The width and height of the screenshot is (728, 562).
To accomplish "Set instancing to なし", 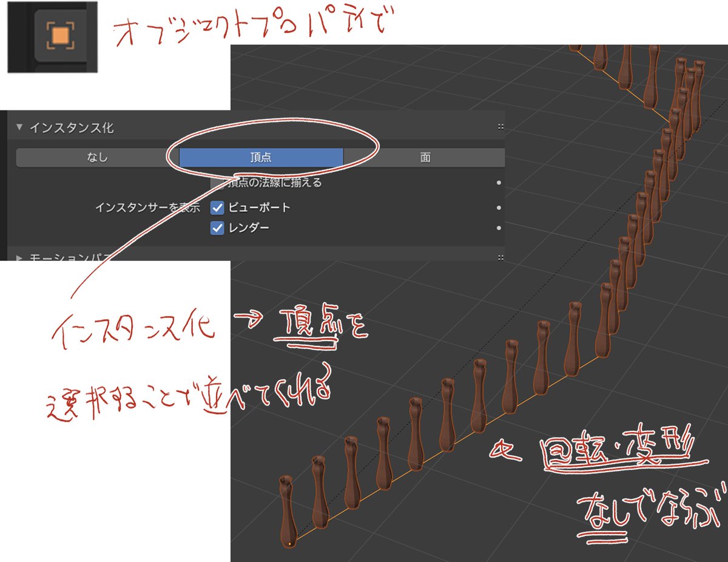I will (97, 158).
